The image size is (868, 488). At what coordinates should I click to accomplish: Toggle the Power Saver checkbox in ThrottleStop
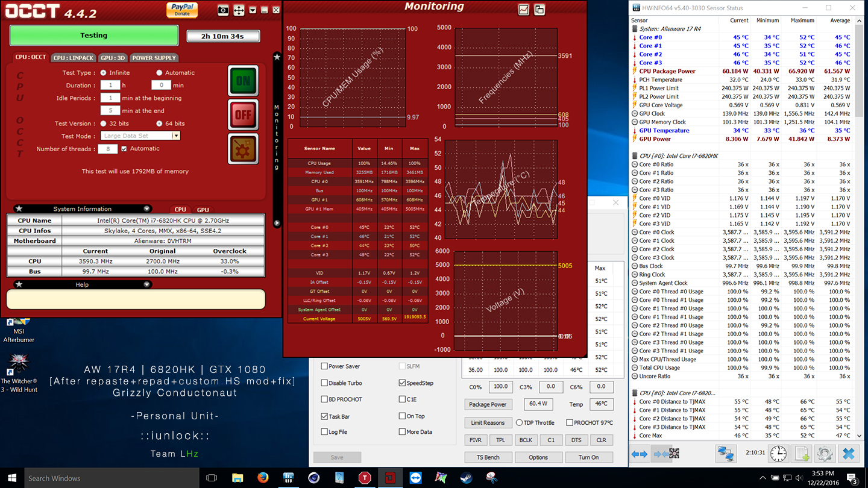pyautogui.click(x=324, y=366)
